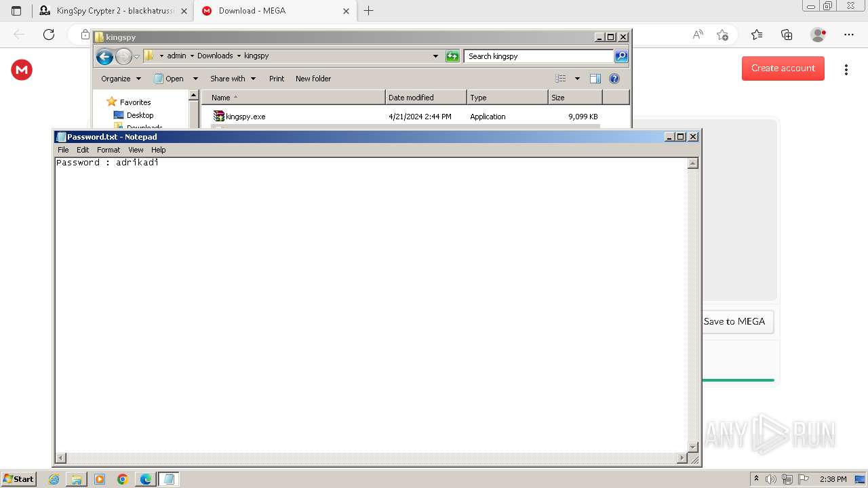Click the kingspy breadcrumb in the address bar

point(256,56)
